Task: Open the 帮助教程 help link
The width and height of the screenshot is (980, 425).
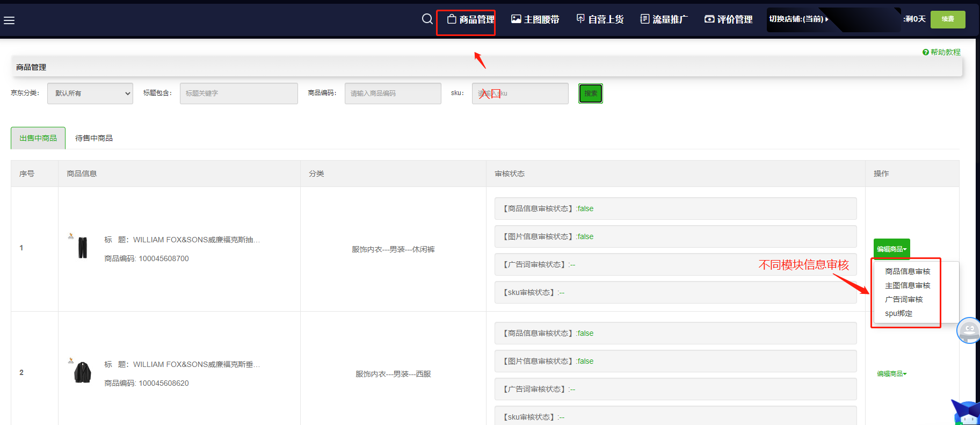Action: click(x=941, y=52)
